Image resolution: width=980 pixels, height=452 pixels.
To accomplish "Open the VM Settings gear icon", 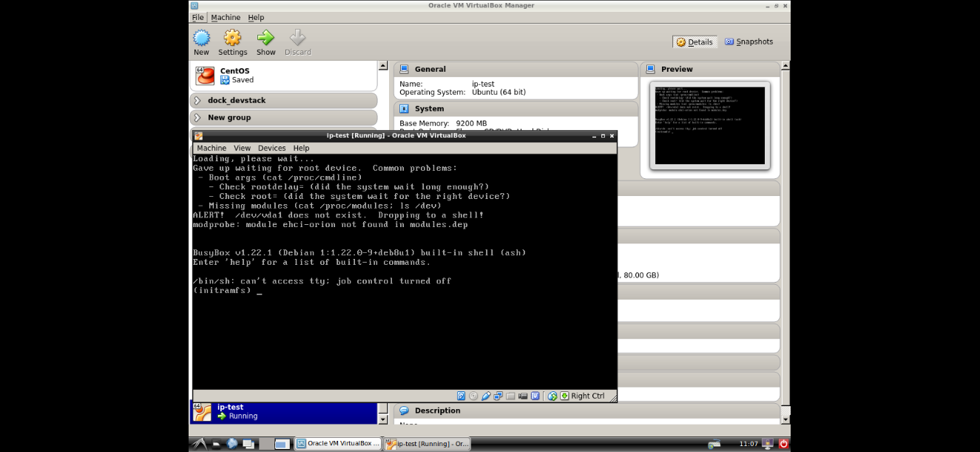I will pyautogui.click(x=232, y=42).
